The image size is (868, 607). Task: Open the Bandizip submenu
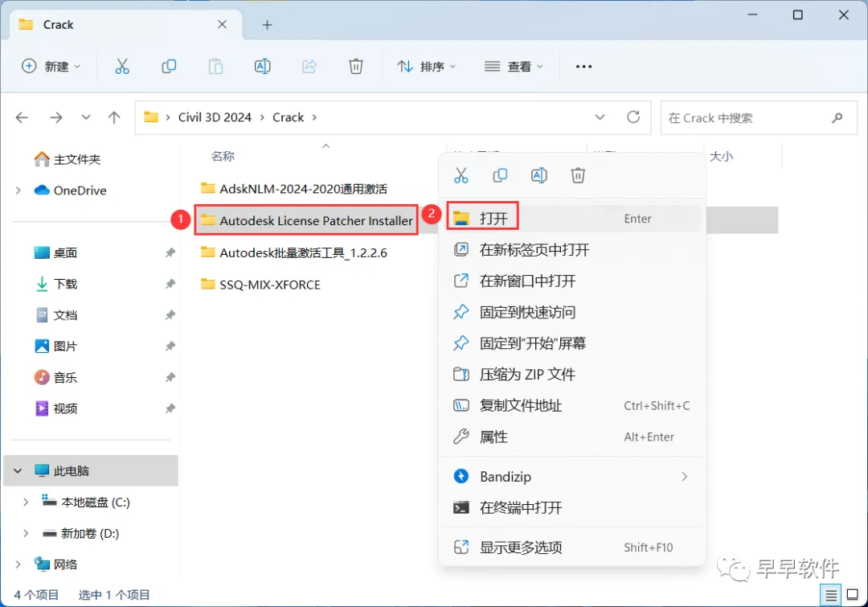pos(573,477)
